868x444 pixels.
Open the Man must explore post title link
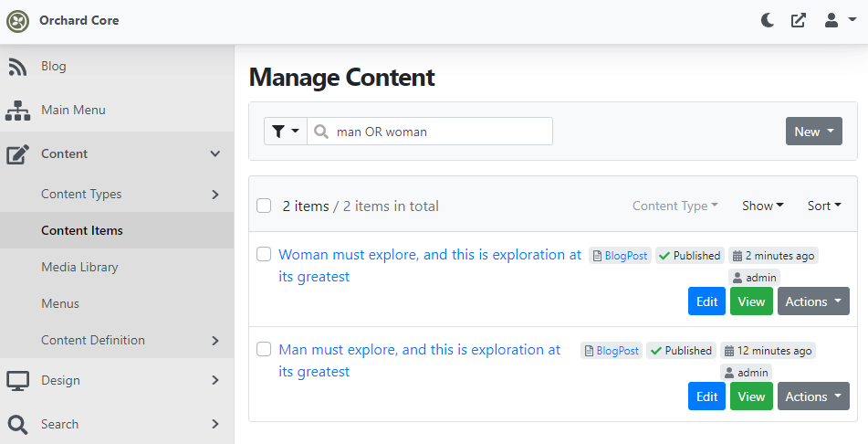pos(419,360)
